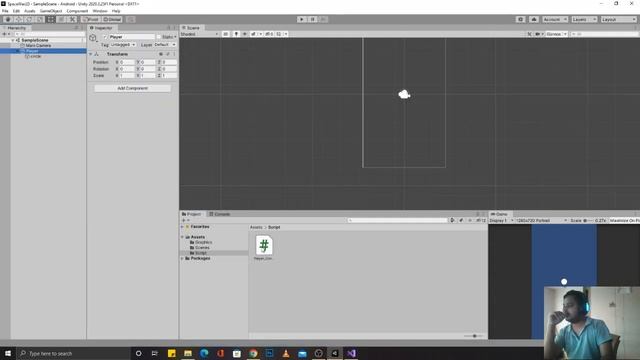
Task: Toggle scene audio icon
Action: pyautogui.click(x=244, y=34)
